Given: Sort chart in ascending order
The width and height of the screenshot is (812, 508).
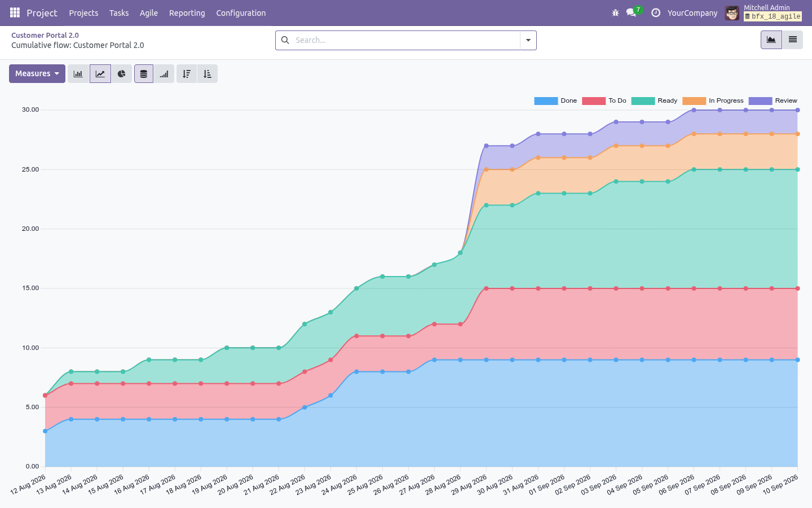Looking at the screenshot, I should tap(208, 74).
